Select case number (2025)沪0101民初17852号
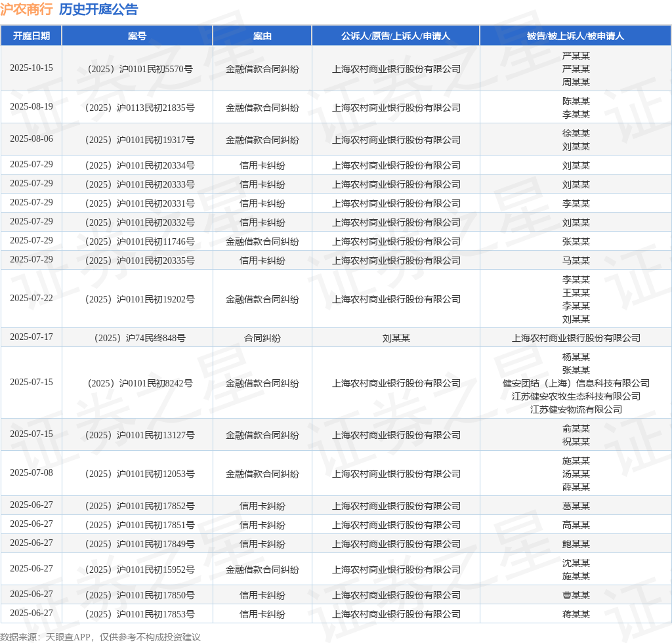This screenshot has width=672, height=643. pos(140,506)
